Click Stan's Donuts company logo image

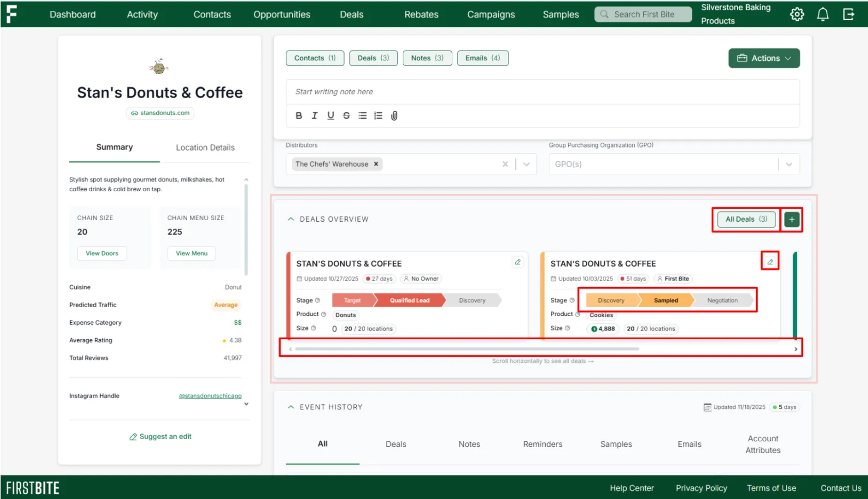tap(159, 66)
